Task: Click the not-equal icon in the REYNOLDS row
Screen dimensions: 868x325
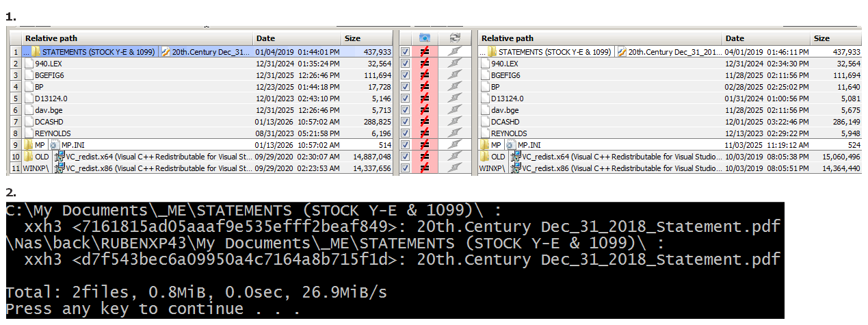Action: coord(424,133)
